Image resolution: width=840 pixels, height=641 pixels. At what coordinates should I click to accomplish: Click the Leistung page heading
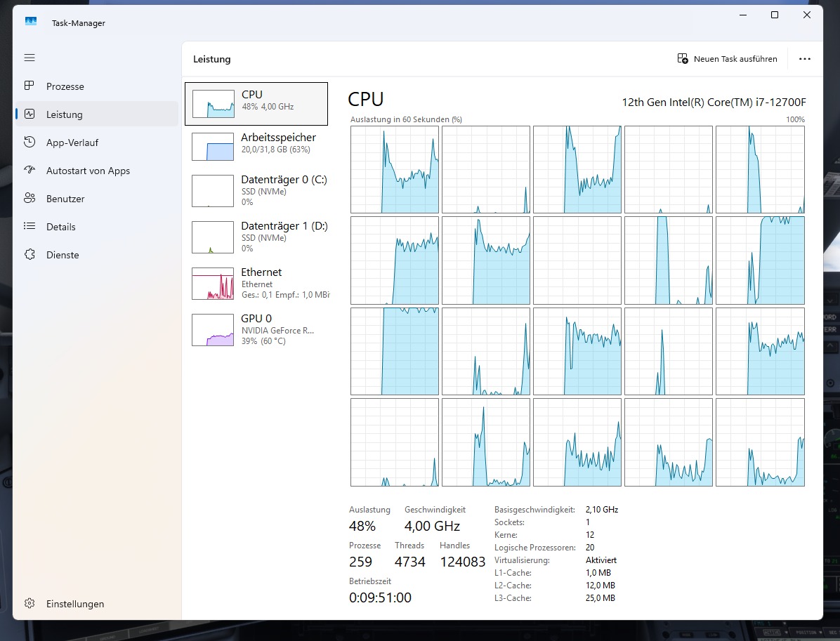[x=211, y=59]
